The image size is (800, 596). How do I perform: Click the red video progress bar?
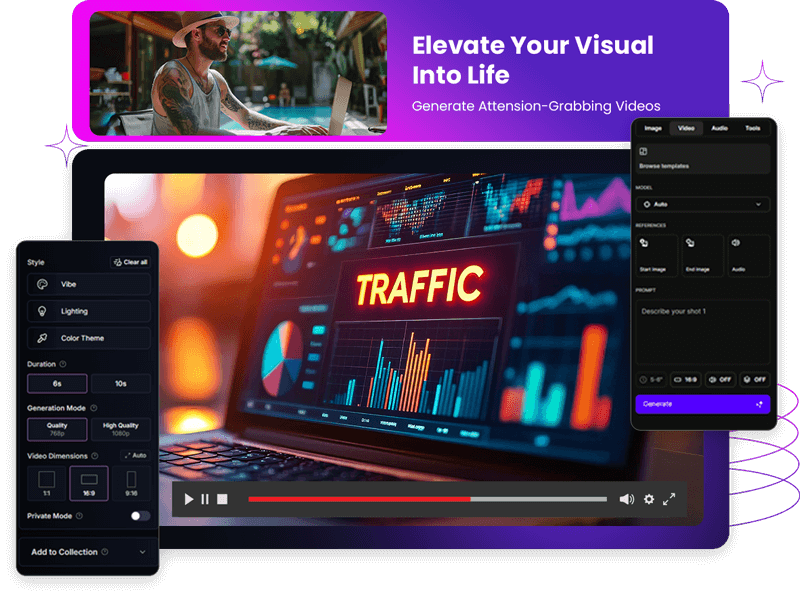(359, 499)
